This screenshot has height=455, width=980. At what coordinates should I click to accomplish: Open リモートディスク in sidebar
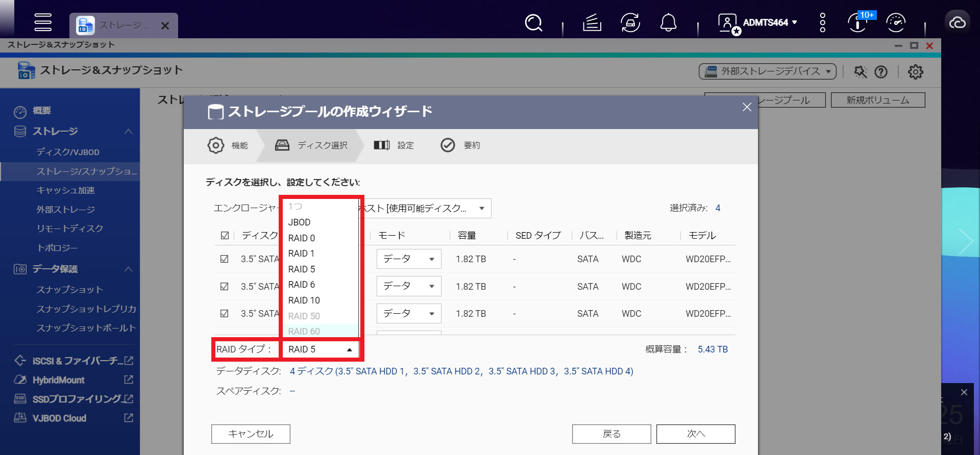tap(70, 229)
